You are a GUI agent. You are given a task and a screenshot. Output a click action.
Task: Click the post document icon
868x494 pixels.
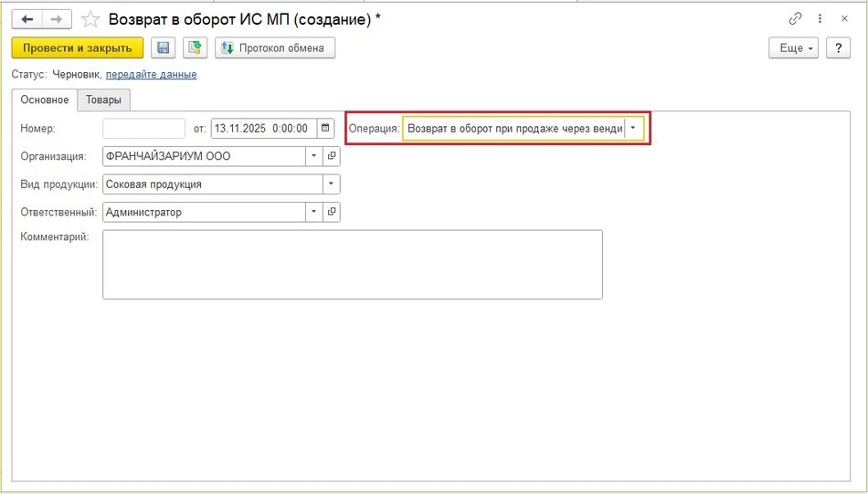pyautogui.click(x=194, y=48)
